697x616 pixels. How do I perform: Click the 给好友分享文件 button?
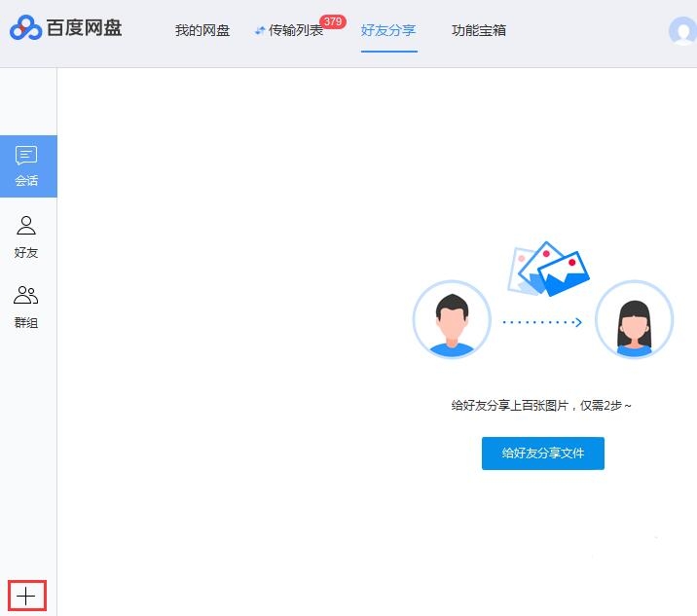click(543, 453)
